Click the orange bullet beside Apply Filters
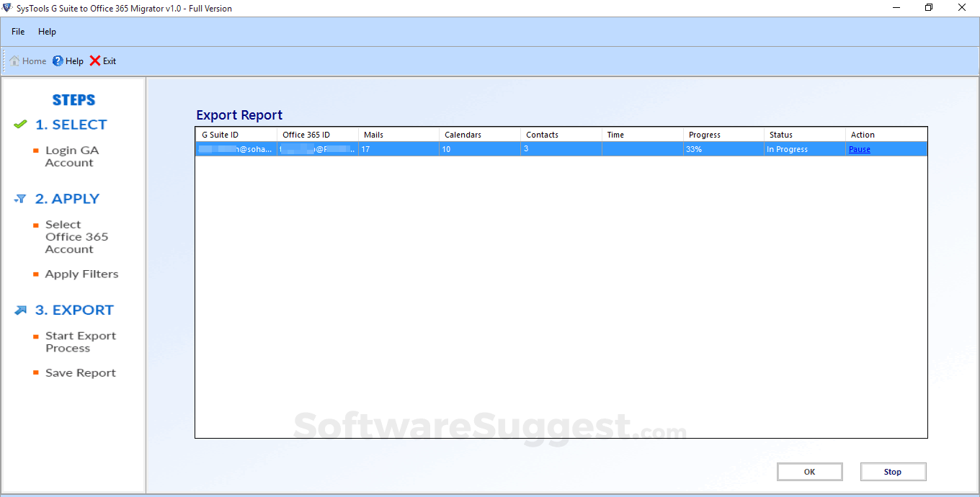This screenshot has width=980, height=497. click(36, 274)
